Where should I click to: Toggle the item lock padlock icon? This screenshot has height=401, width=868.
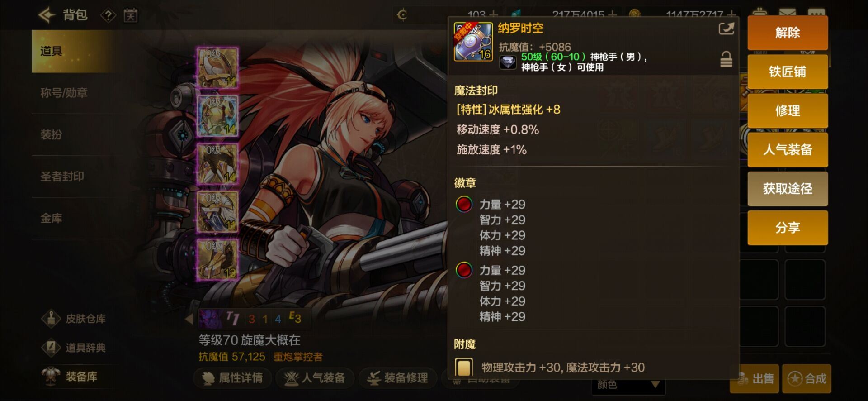(726, 59)
